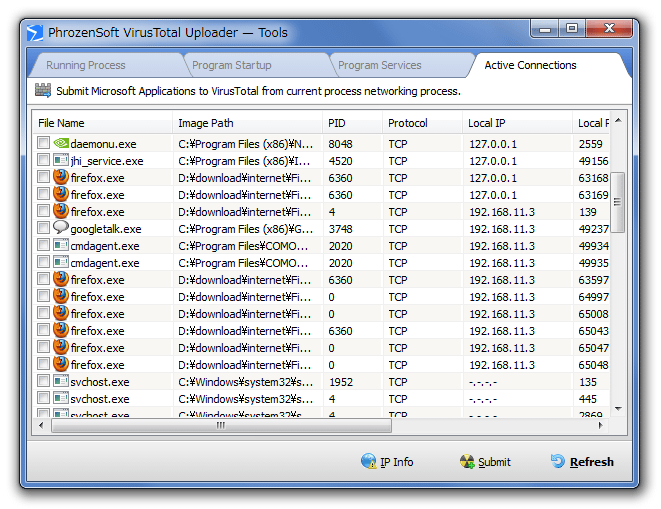661x509 pixels.
Task: Tick checkbox for firefox.exe on port 63168
Action: tap(43, 177)
